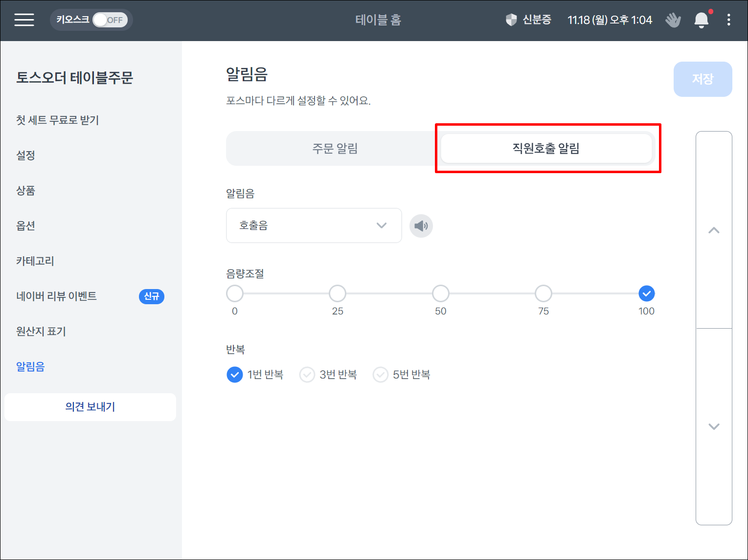Open the hamburger menu
This screenshot has height=560, width=748.
(x=24, y=20)
